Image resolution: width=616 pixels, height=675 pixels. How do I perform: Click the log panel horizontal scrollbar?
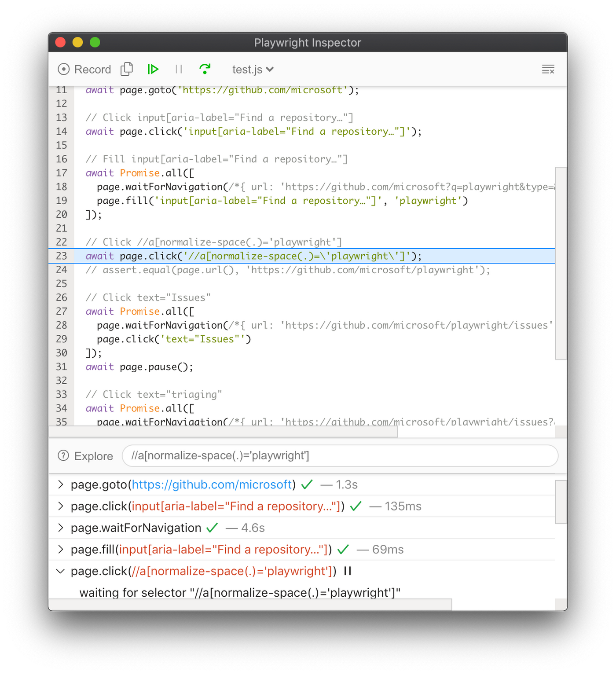point(250,605)
